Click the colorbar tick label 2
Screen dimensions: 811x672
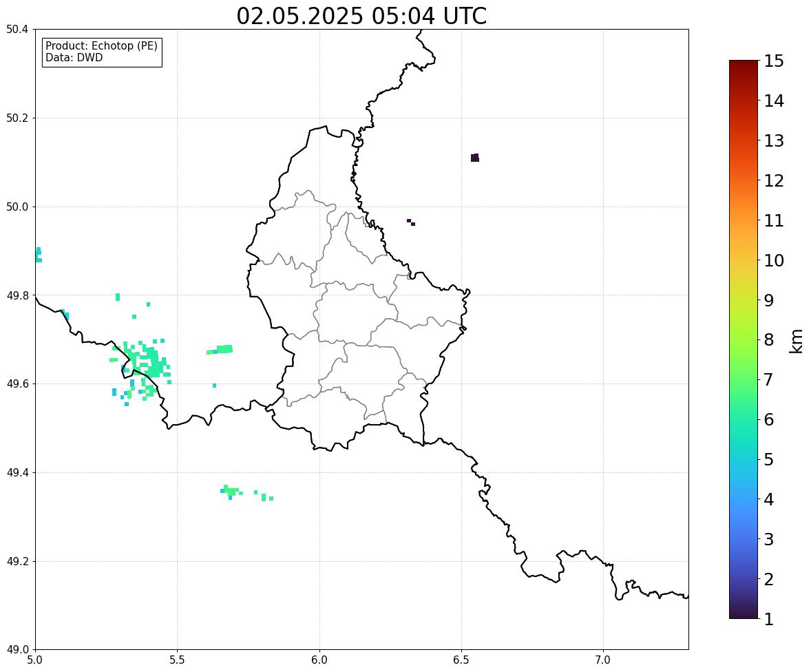769,579
